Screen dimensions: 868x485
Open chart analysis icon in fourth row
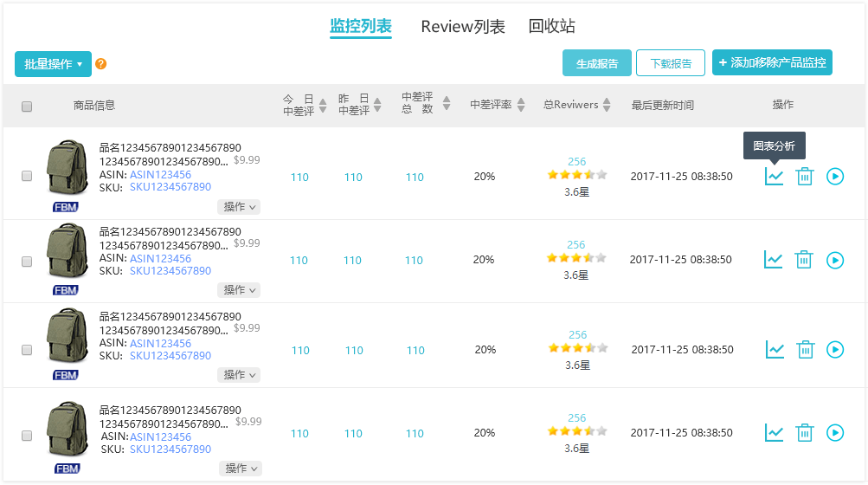(774, 432)
